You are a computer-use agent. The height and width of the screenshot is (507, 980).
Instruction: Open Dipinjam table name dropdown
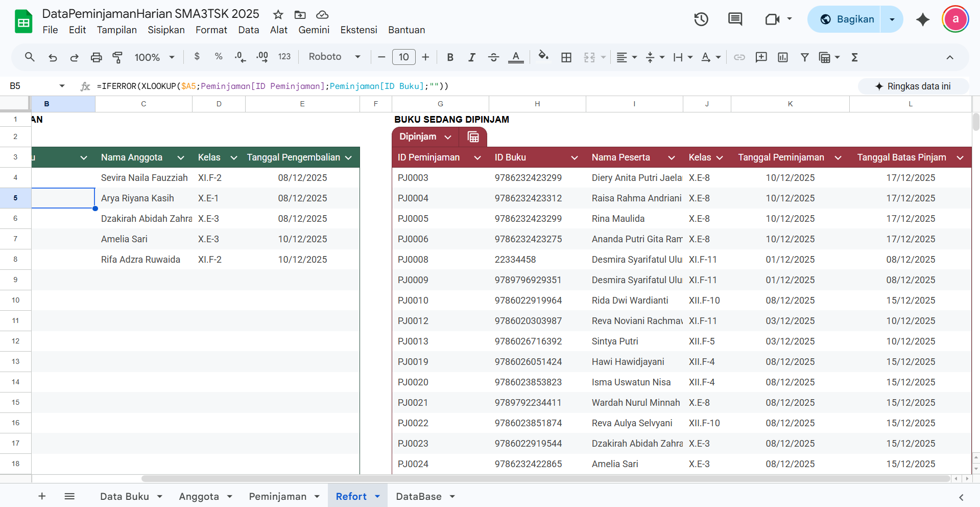[x=448, y=137]
